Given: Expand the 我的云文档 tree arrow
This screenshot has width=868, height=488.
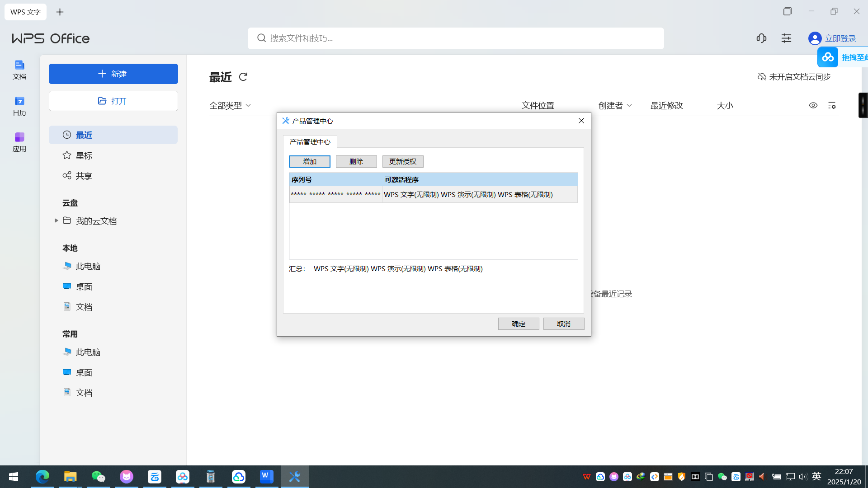Looking at the screenshot, I should point(57,221).
